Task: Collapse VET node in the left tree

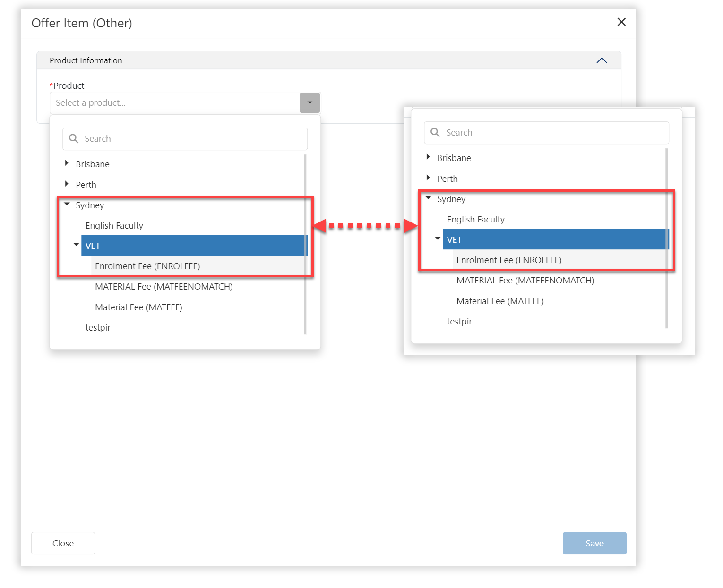Action: coord(76,245)
